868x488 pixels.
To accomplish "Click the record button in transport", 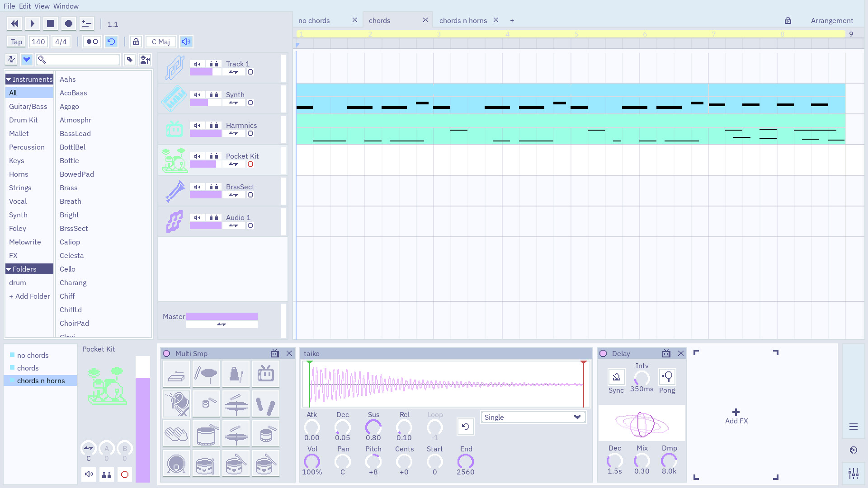I will point(69,23).
